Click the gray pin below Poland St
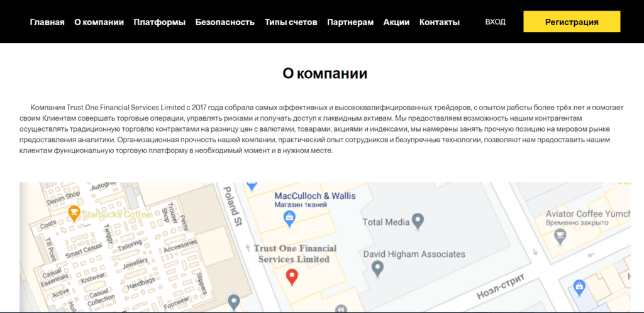Image resolution: width=644 pixels, height=313 pixels. click(234, 303)
